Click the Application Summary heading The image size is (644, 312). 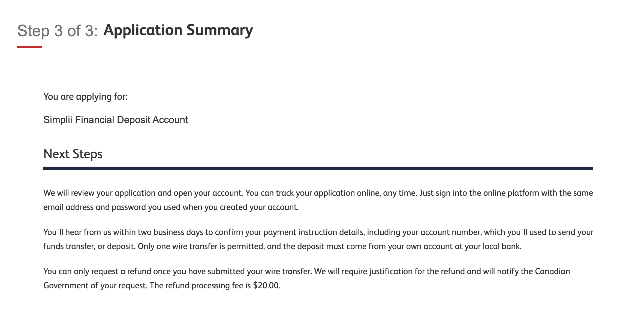coord(178,30)
